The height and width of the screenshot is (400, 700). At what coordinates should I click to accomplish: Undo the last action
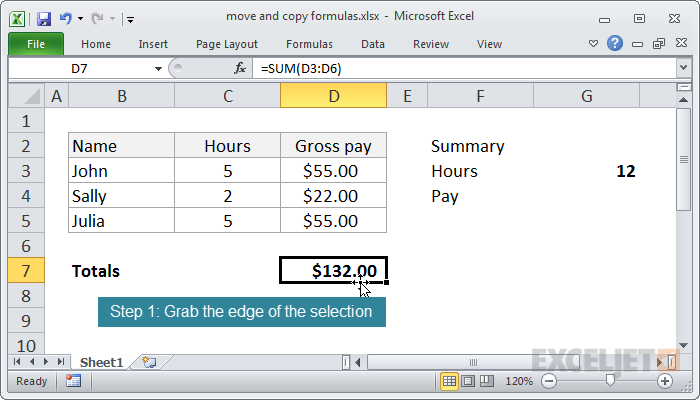[x=66, y=18]
